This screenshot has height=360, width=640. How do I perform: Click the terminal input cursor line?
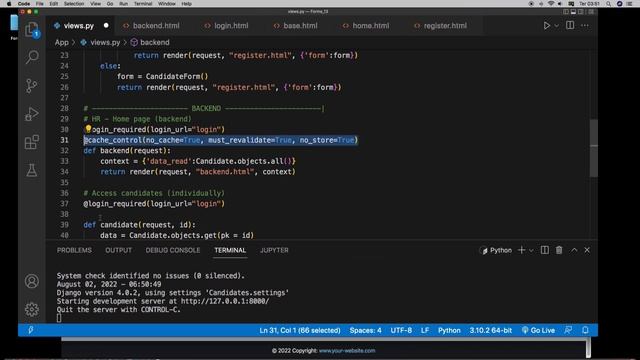pyautogui.click(x=59, y=318)
